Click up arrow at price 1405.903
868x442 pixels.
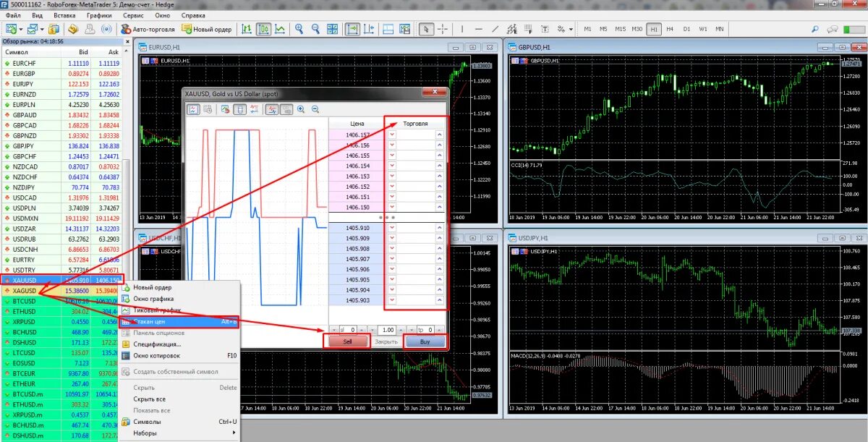click(438, 300)
